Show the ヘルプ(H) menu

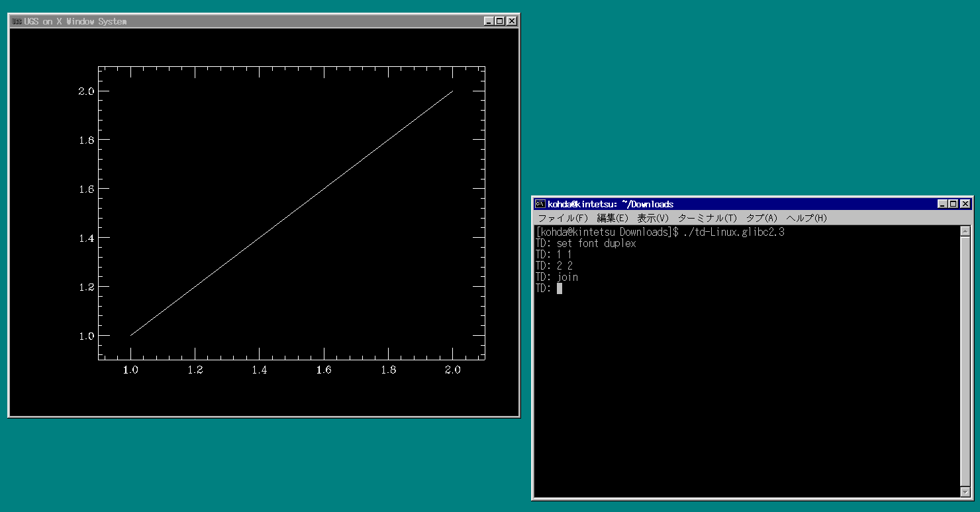point(806,218)
